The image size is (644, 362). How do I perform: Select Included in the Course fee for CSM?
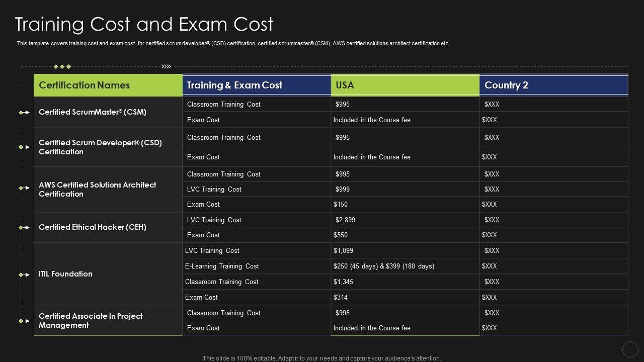(x=372, y=120)
